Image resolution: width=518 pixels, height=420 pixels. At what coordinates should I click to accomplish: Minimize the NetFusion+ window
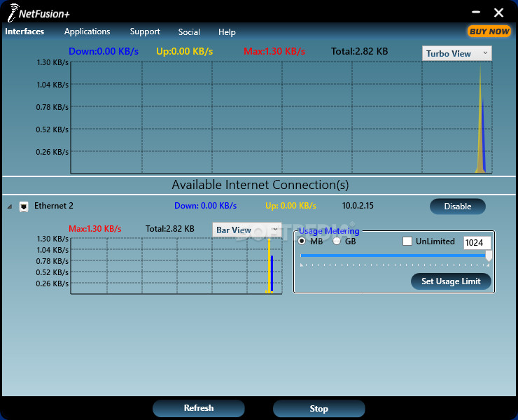point(476,12)
